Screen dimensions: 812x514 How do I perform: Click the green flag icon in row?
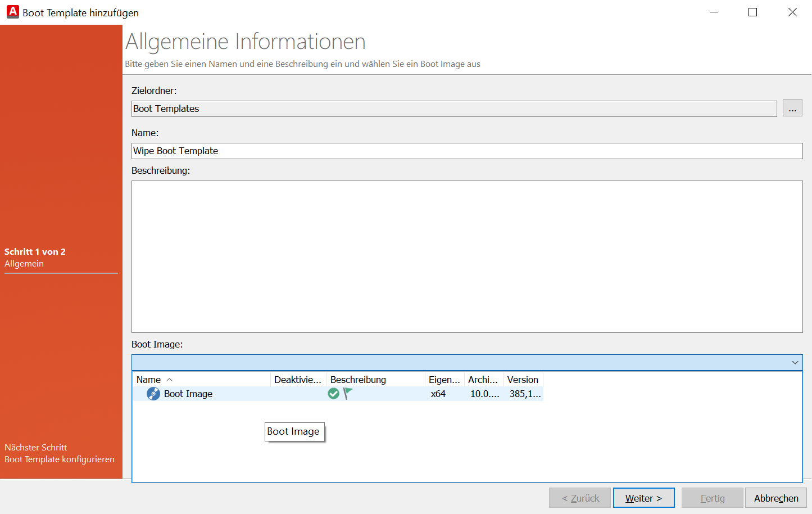[x=348, y=394]
